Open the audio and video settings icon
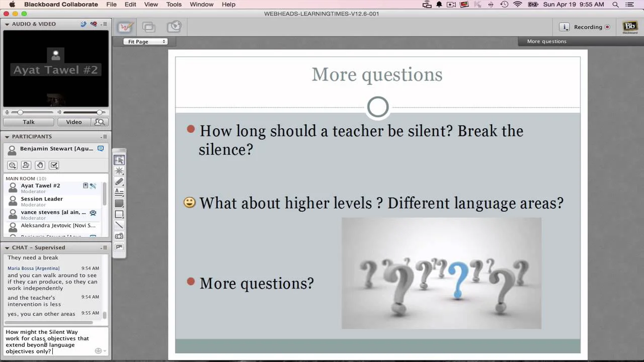644x362 pixels. coord(94,24)
